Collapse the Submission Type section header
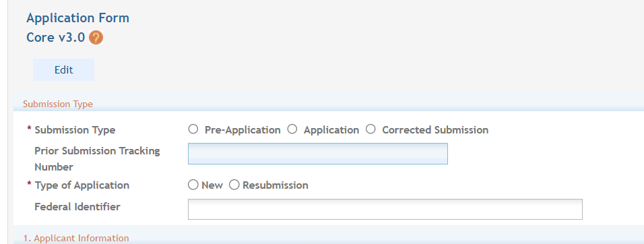 [x=58, y=104]
